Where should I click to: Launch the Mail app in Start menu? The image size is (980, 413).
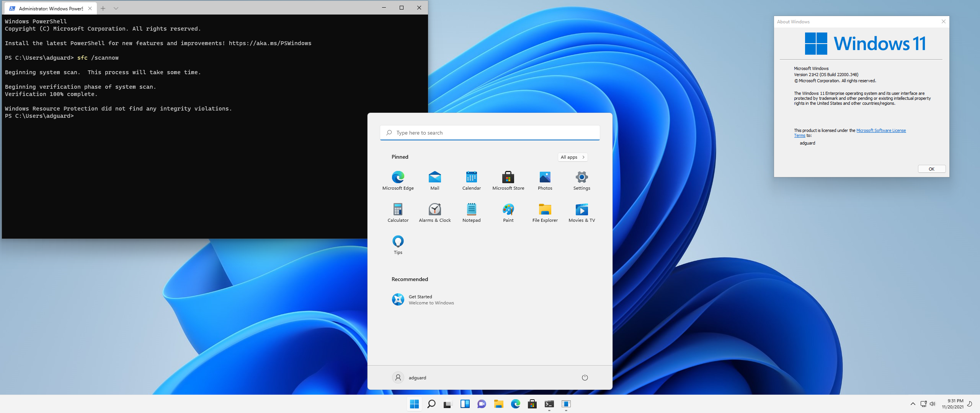[x=434, y=180]
